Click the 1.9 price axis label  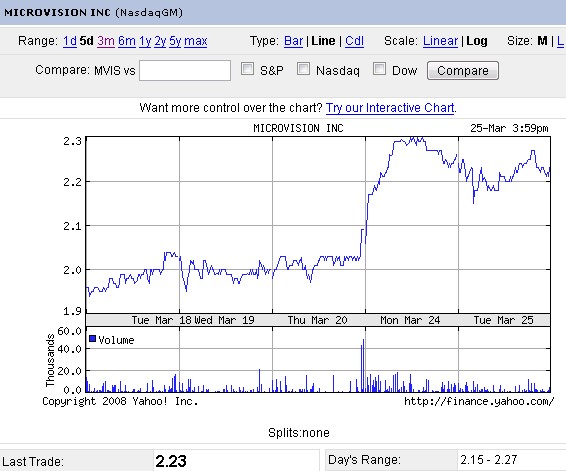pos(73,311)
